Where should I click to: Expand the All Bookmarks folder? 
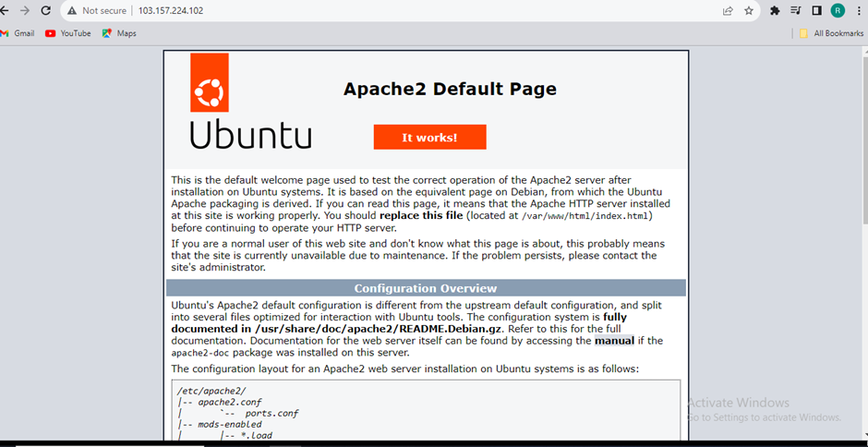tap(830, 33)
